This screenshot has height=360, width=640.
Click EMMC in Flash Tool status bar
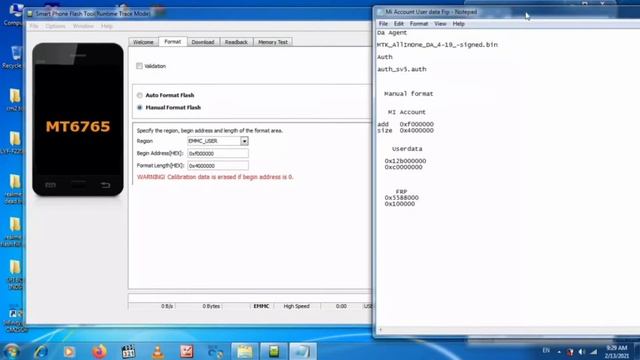point(261,306)
